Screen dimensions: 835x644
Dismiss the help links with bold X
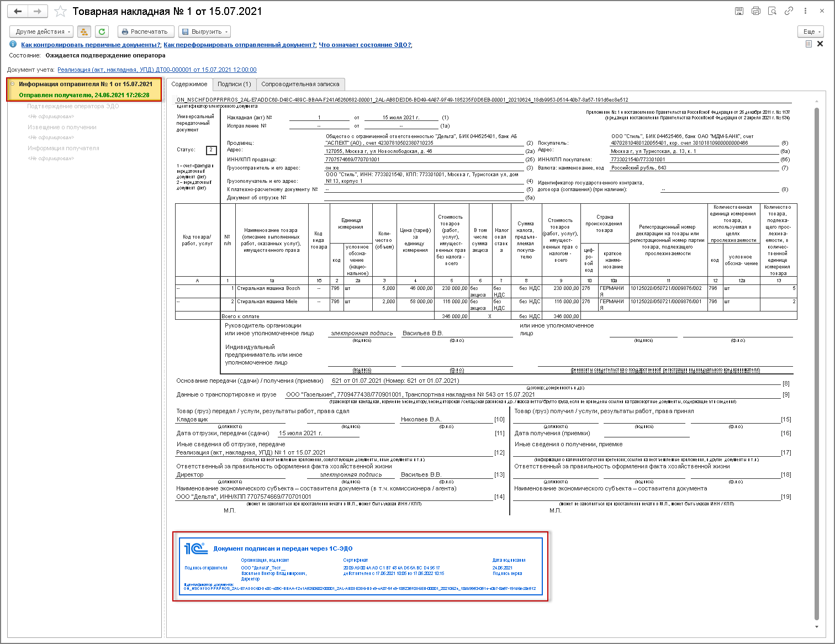click(x=820, y=44)
